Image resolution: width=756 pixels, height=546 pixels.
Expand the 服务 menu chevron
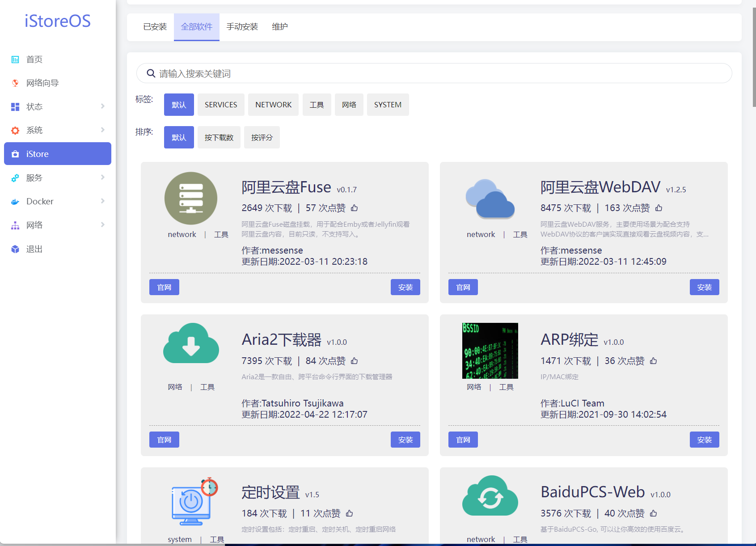(x=103, y=177)
